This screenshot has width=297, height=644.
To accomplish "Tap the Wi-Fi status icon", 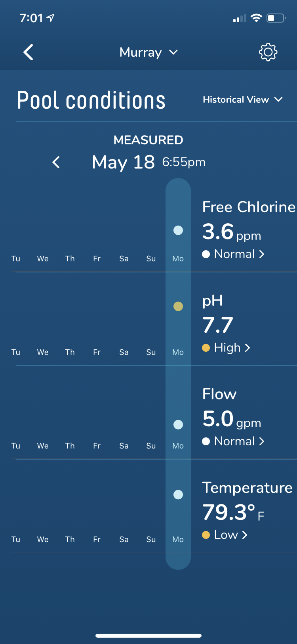I will tap(257, 18).
